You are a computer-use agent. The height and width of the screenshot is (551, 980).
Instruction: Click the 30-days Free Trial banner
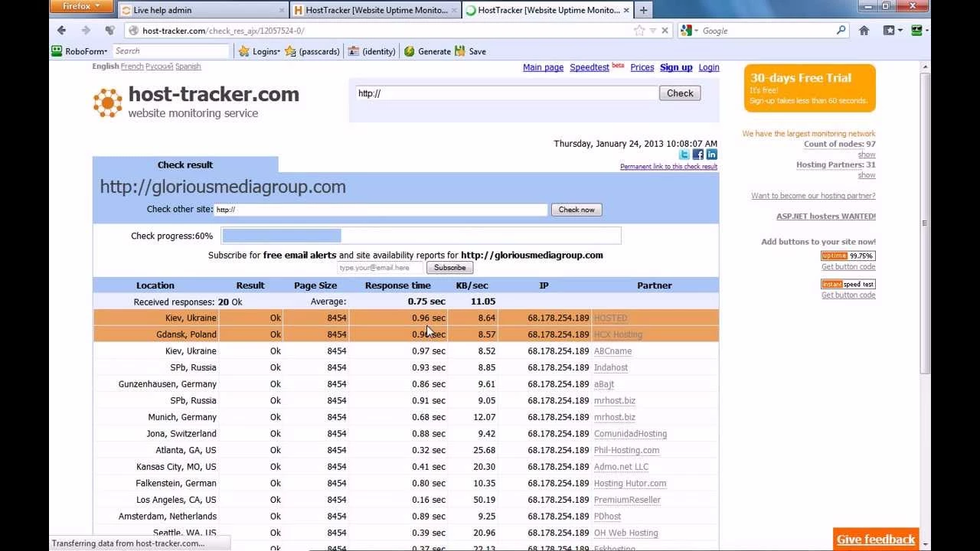pyautogui.click(x=809, y=88)
